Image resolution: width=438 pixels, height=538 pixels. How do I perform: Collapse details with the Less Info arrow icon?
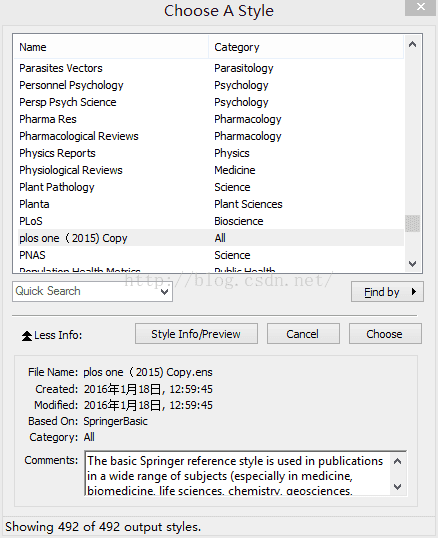point(27,336)
